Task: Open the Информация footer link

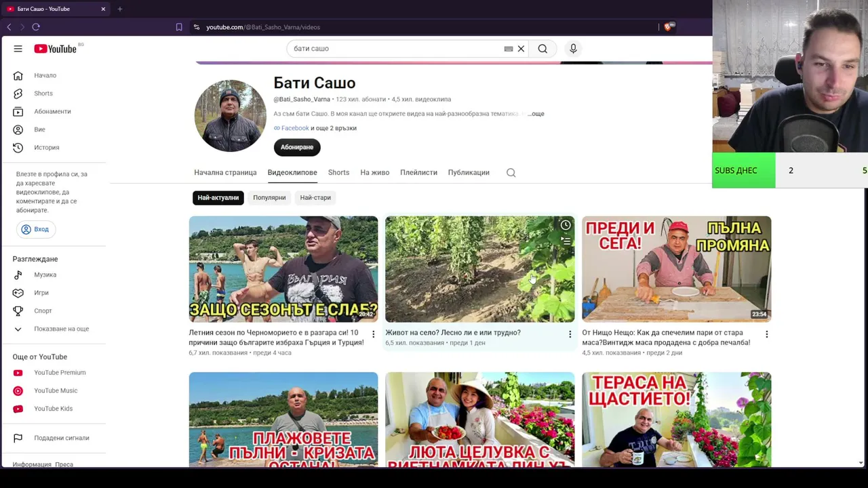Action: click(x=32, y=464)
